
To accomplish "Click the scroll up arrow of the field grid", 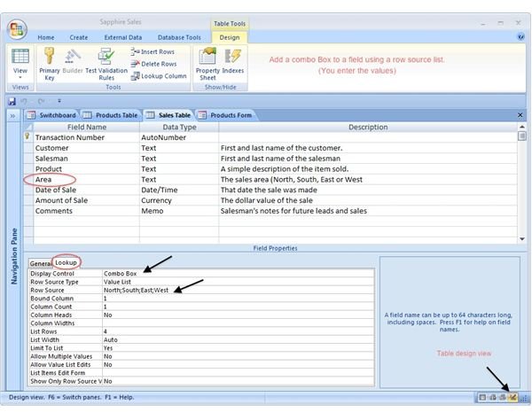I will (522, 127).
